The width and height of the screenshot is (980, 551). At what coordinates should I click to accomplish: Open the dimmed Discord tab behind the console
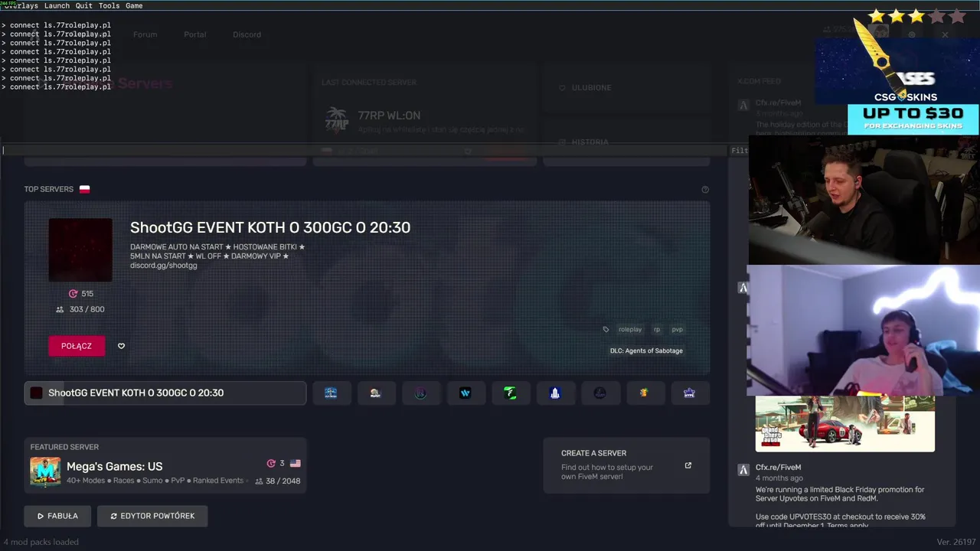click(247, 34)
